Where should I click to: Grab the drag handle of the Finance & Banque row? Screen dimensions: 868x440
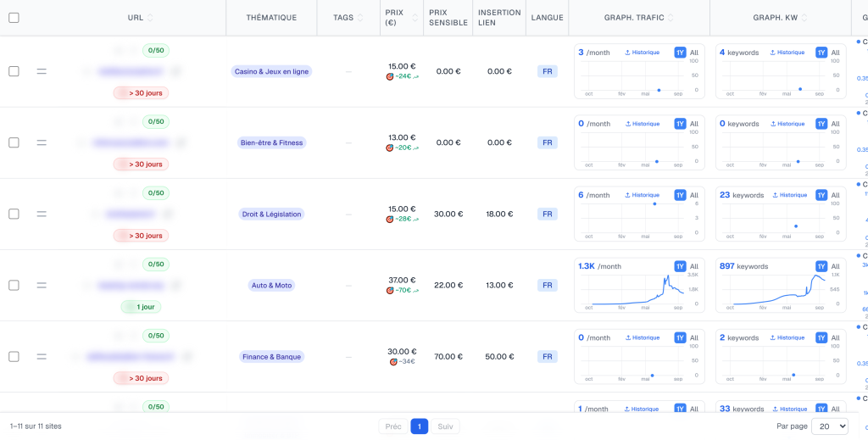(42, 357)
